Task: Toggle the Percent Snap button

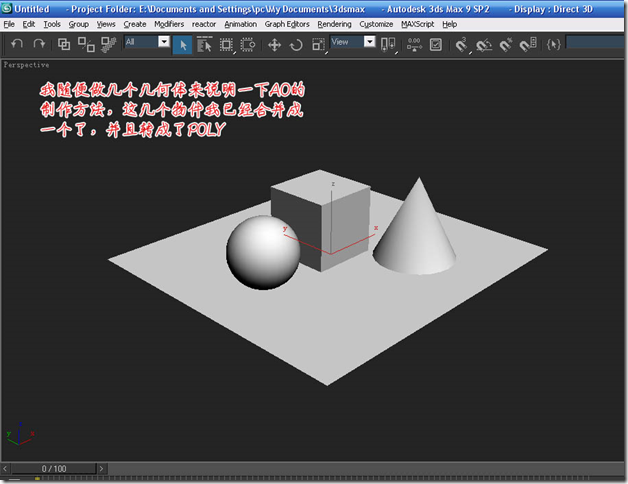Action: [506, 44]
